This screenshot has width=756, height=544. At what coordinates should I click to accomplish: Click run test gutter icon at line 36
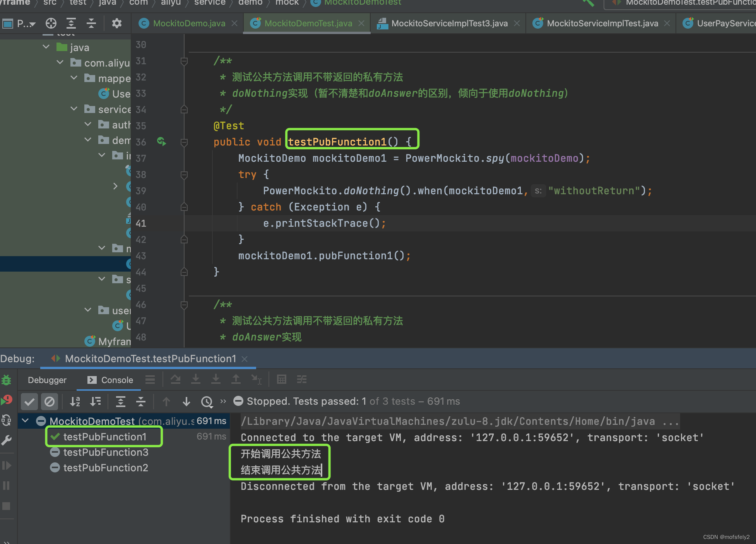click(162, 142)
